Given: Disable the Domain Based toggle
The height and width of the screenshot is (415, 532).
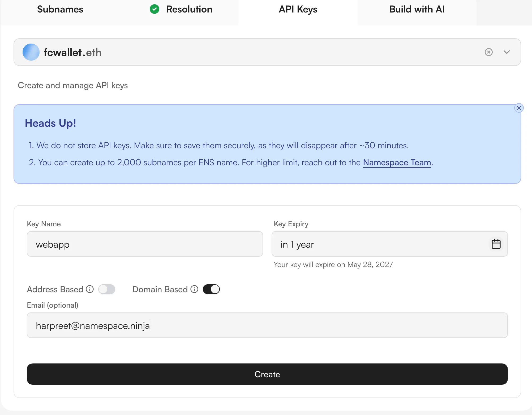Looking at the screenshot, I should [x=211, y=289].
